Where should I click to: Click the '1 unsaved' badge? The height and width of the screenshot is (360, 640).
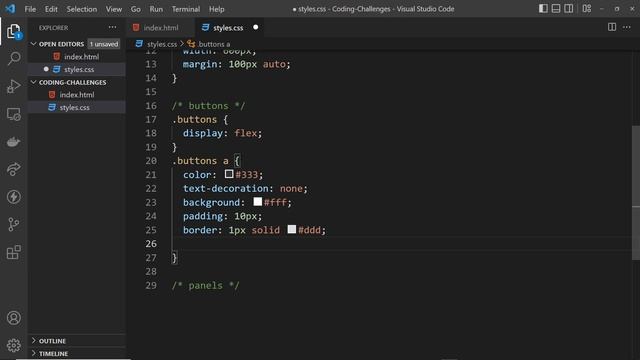click(x=104, y=44)
